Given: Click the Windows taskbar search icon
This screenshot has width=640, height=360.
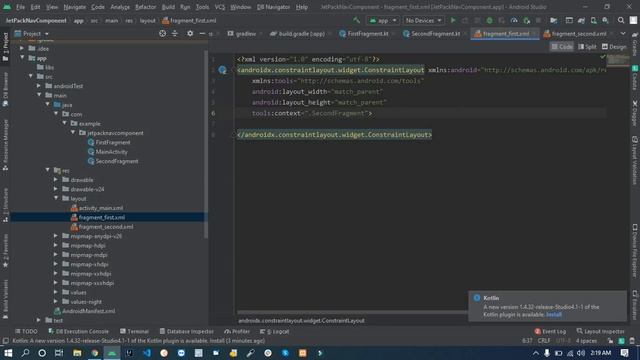Looking at the screenshot, I should 25,353.
